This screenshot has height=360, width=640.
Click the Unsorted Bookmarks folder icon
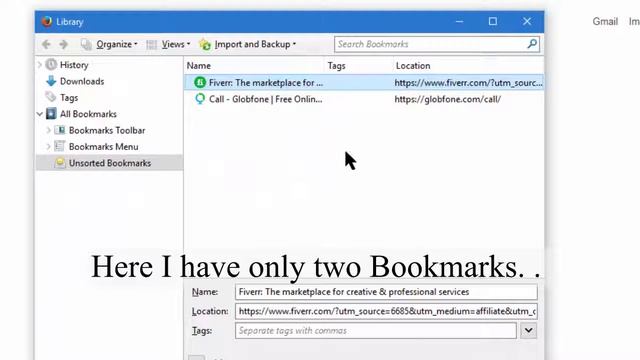coord(60,162)
